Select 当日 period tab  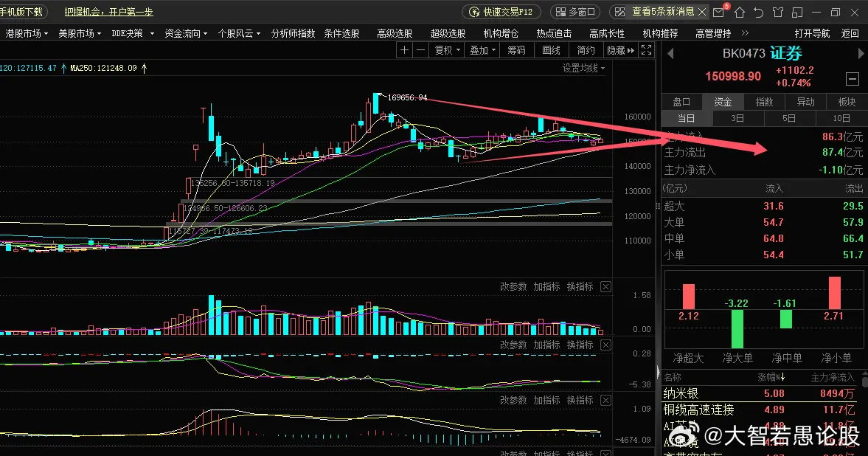pyautogui.click(x=687, y=118)
